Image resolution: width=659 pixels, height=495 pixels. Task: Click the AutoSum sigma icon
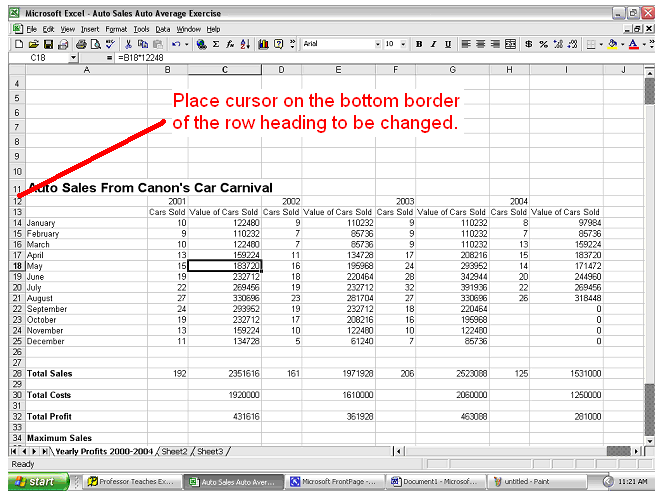(x=217, y=44)
